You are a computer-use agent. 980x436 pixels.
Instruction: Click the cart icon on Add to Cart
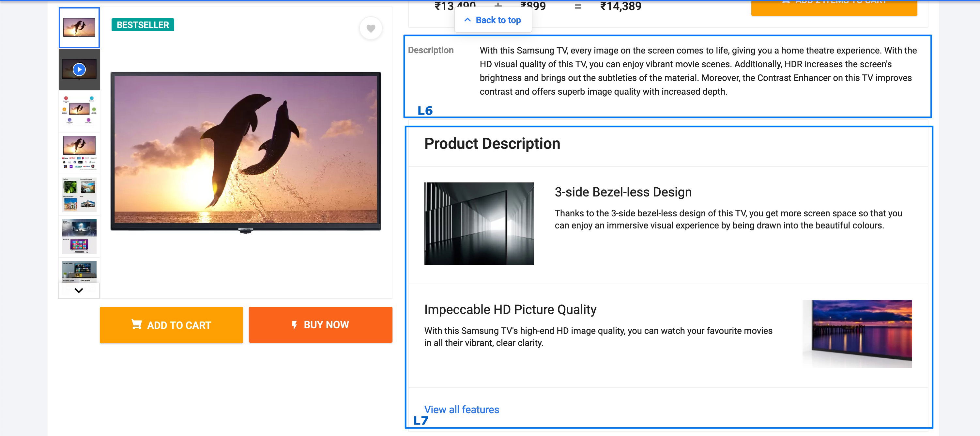click(x=137, y=324)
